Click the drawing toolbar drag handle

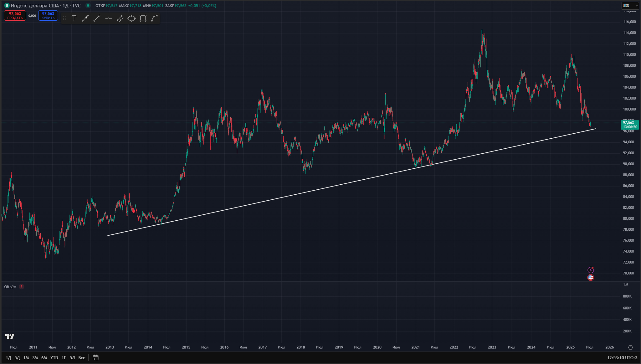tap(64, 18)
